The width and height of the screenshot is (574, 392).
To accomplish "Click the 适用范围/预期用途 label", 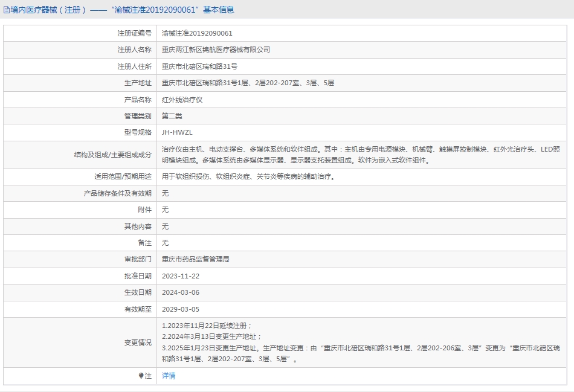I will point(123,177).
